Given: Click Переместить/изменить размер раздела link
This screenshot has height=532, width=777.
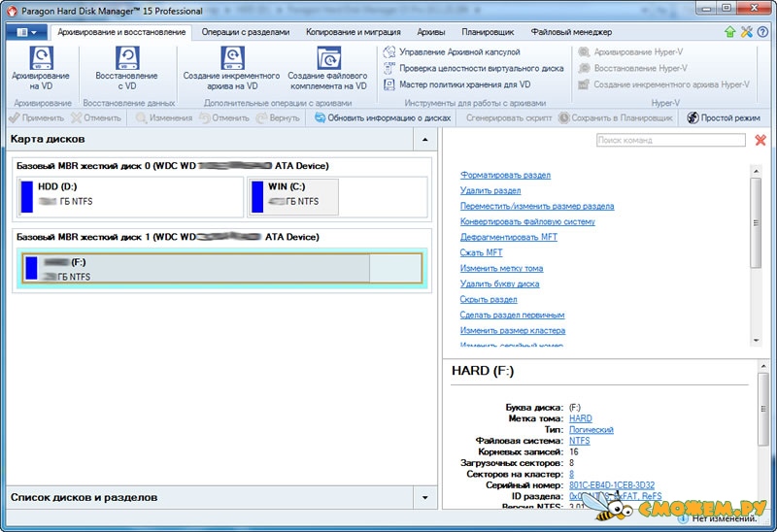Looking at the screenshot, I should pyautogui.click(x=537, y=206).
